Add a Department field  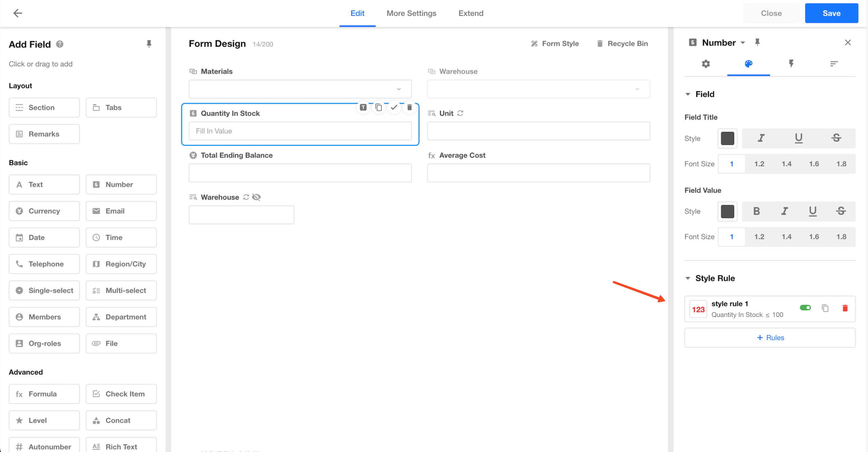coord(121,316)
